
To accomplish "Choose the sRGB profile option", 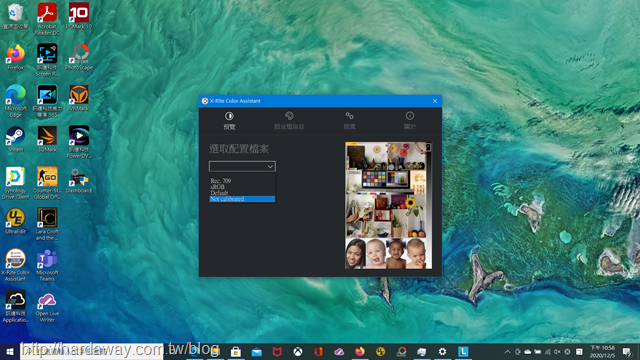I will [x=242, y=187].
